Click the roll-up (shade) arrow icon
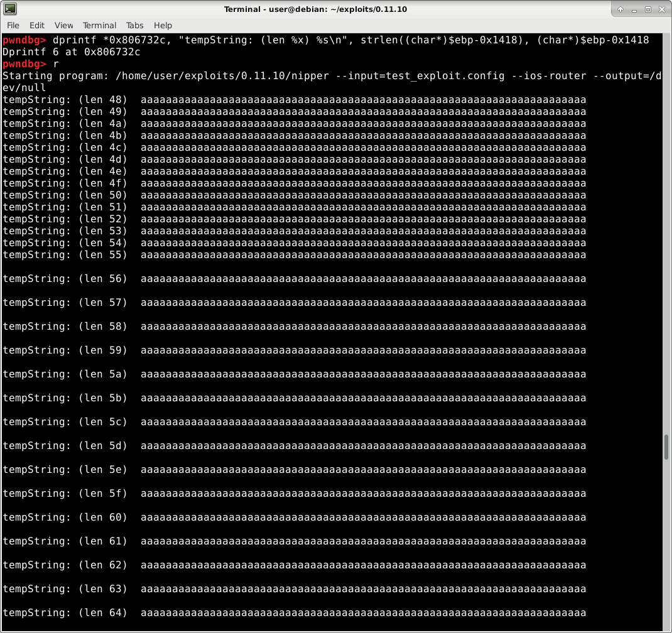Image resolution: width=672 pixels, height=633 pixels. click(x=619, y=9)
